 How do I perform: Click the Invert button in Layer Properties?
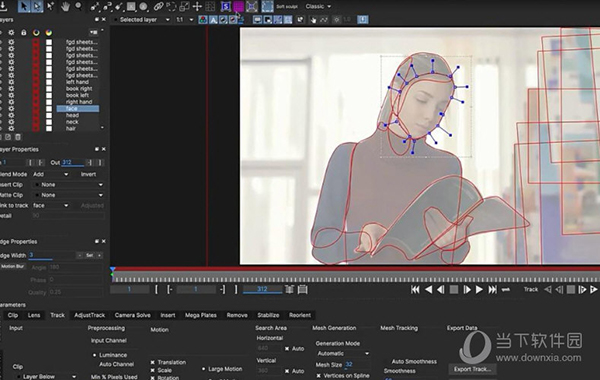tap(88, 174)
